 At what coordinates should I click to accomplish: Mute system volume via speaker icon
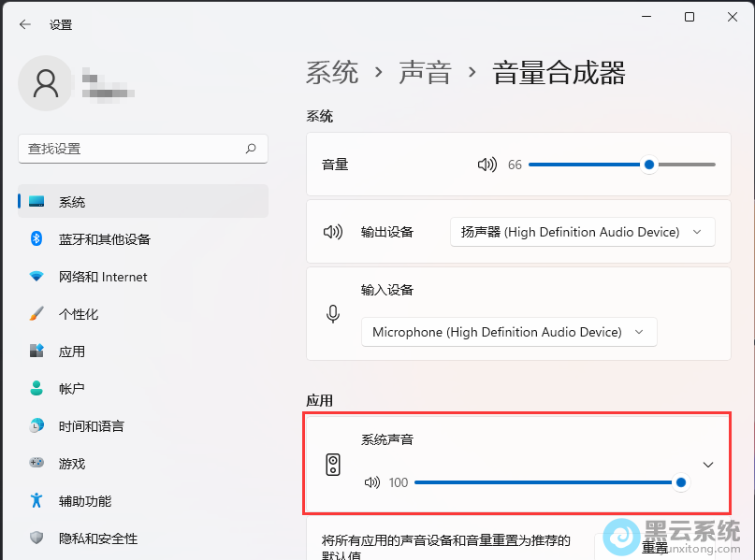[486, 165]
